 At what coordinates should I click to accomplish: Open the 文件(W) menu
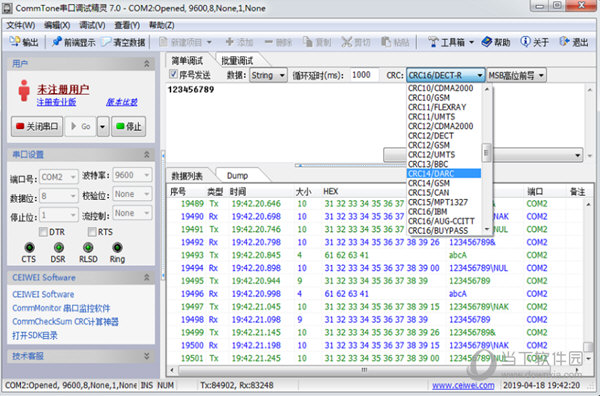[21, 25]
